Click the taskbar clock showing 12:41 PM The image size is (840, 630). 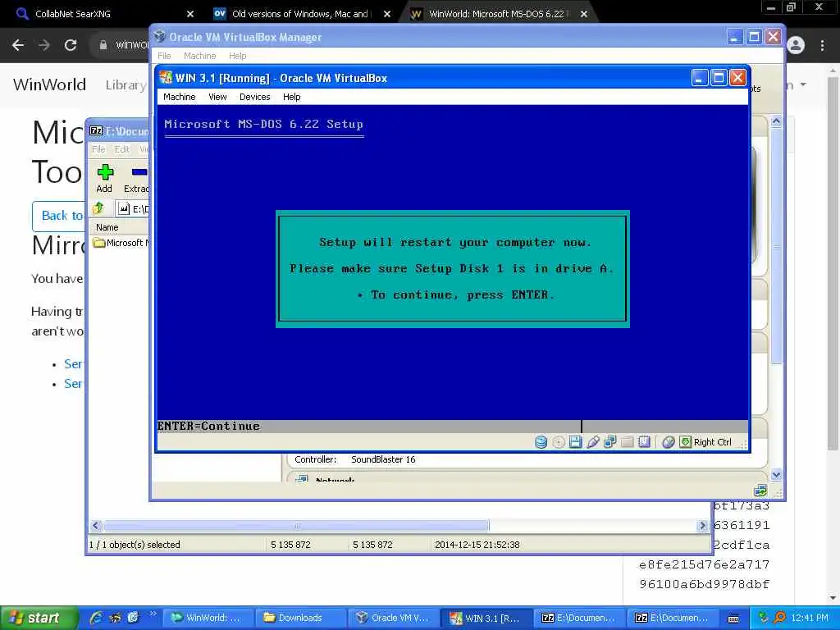tap(810, 618)
